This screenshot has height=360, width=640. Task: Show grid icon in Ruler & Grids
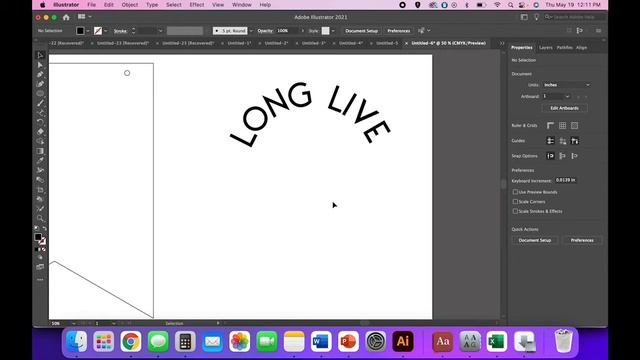tap(562, 126)
